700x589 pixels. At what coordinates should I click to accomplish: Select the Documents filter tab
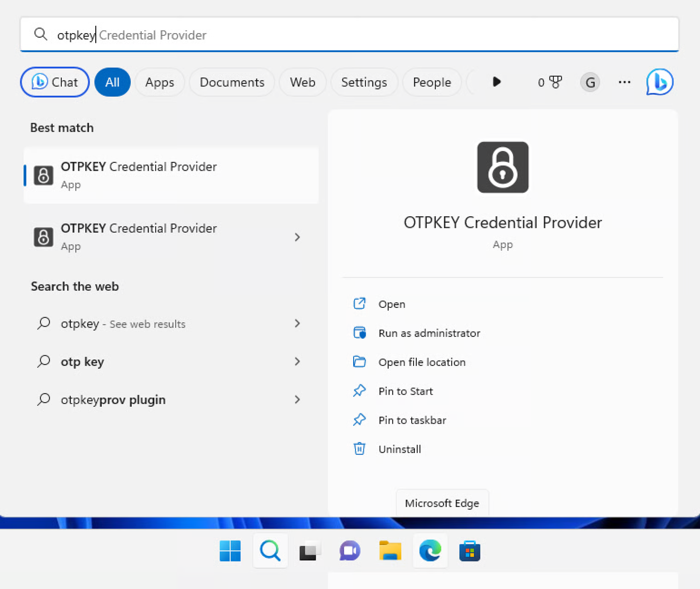pos(232,82)
